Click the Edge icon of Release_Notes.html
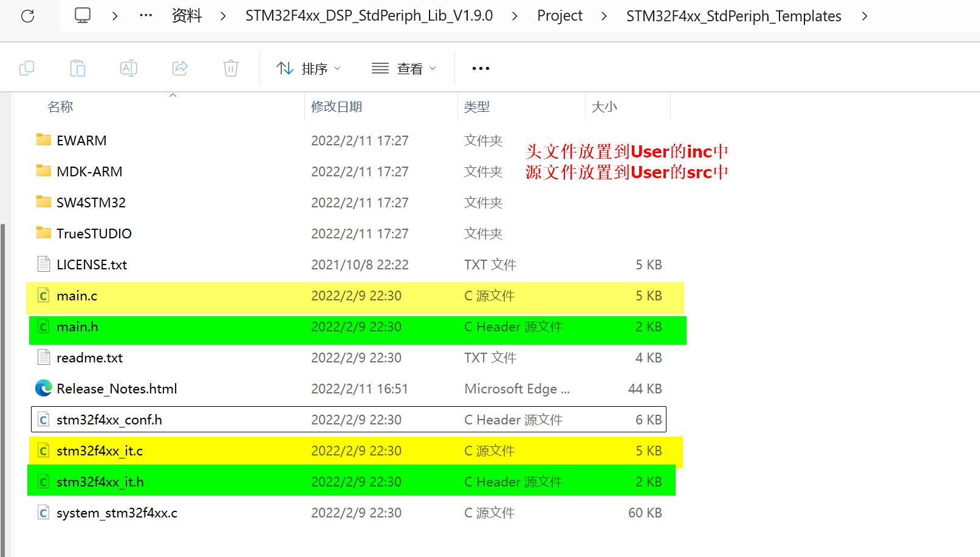 [x=44, y=388]
